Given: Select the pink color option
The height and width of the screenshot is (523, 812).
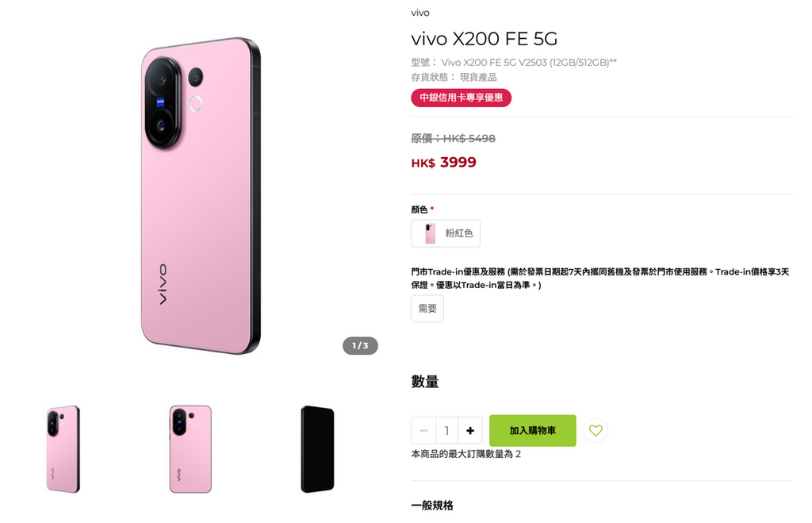Looking at the screenshot, I should (446, 233).
